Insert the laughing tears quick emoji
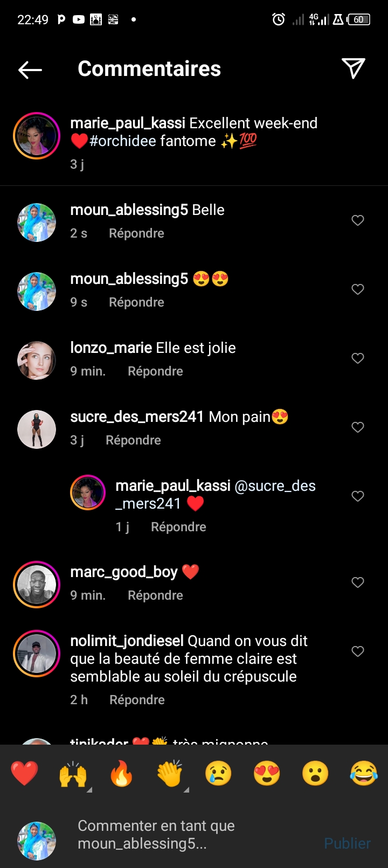The image size is (388, 868). (x=364, y=774)
